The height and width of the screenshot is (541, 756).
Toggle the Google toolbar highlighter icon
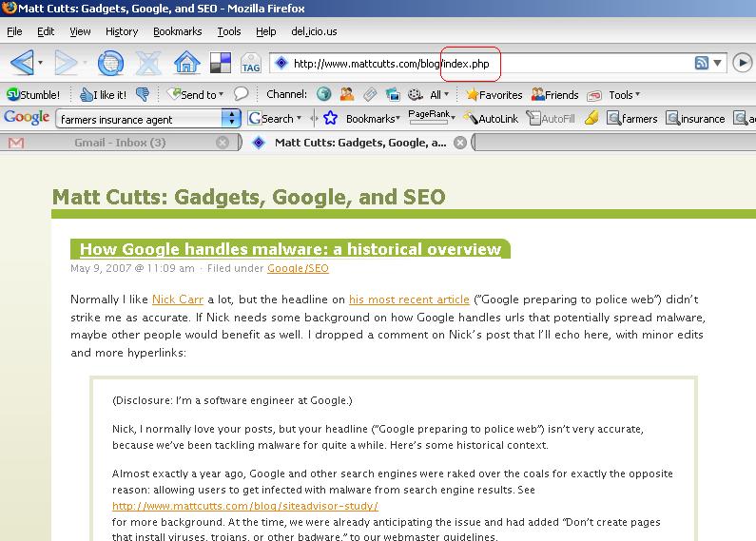click(591, 119)
